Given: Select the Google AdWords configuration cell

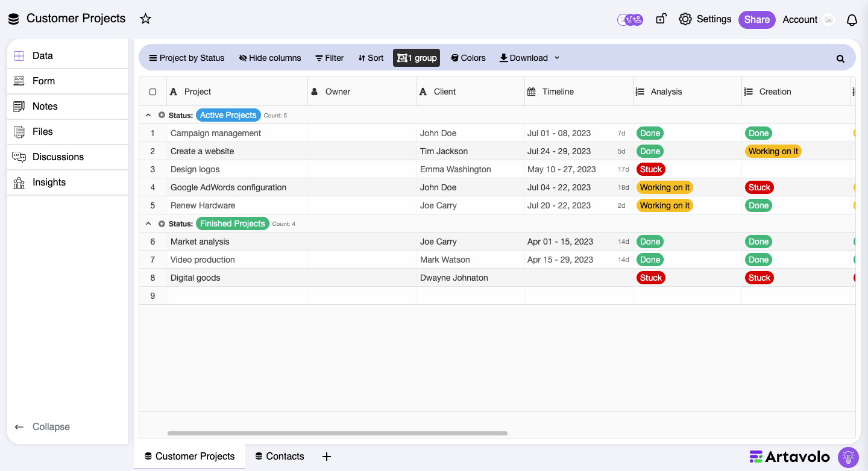Looking at the screenshot, I should coord(237,187).
